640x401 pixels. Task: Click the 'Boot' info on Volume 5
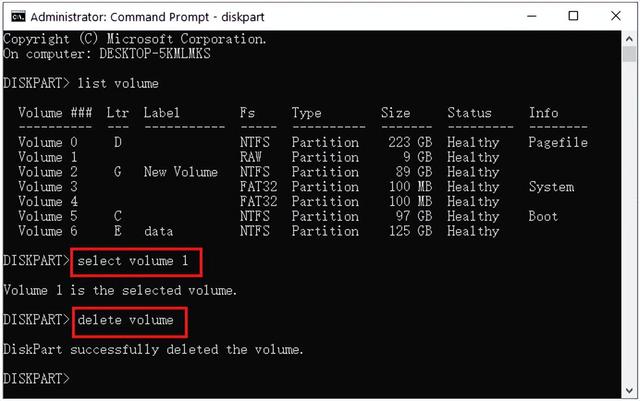pyautogui.click(x=543, y=216)
